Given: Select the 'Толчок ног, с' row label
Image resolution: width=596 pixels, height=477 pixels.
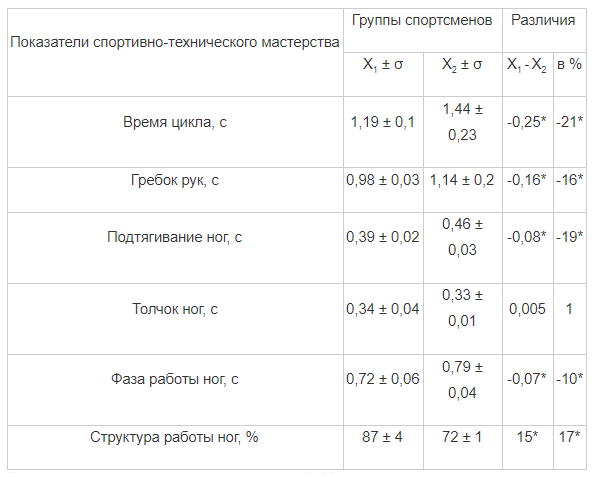Looking at the screenshot, I should coord(175,309).
